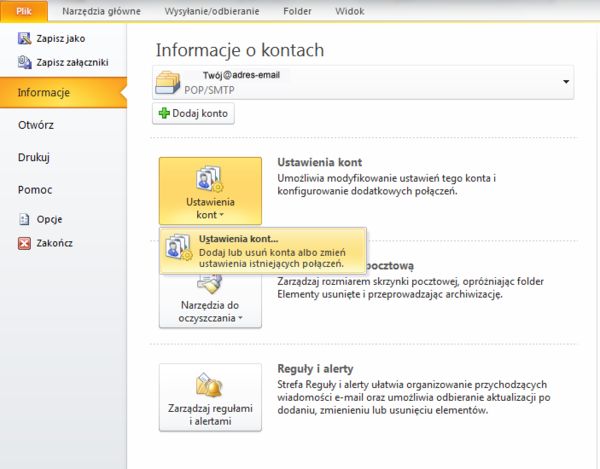Screen dimensions: 600x469
Task: Click the text starting 'Strefa Reguły i alerty'
Action: point(414,397)
